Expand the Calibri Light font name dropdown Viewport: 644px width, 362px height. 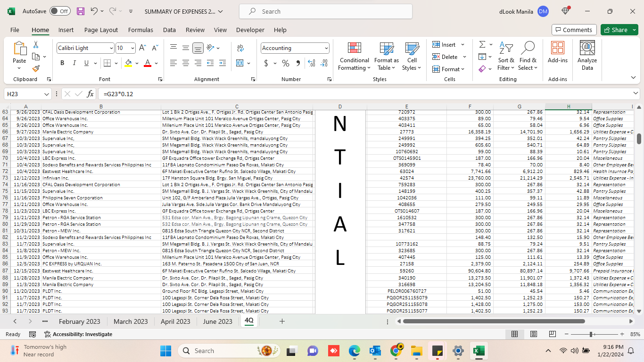point(111,48)
